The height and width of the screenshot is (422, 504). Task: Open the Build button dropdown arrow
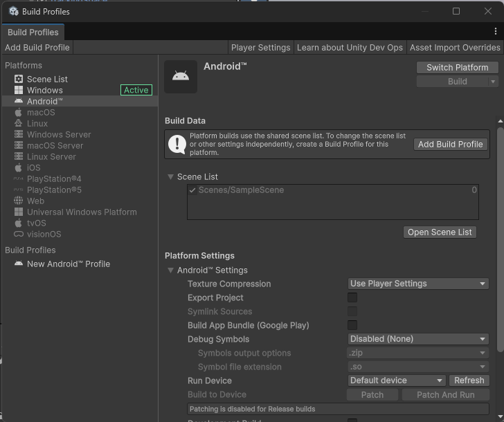click(x=493, y=82)
